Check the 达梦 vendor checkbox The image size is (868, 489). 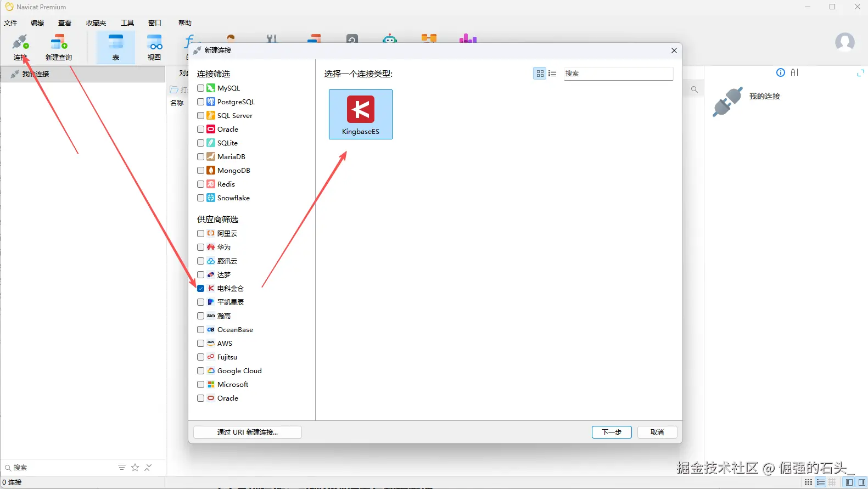coord(201,274)
